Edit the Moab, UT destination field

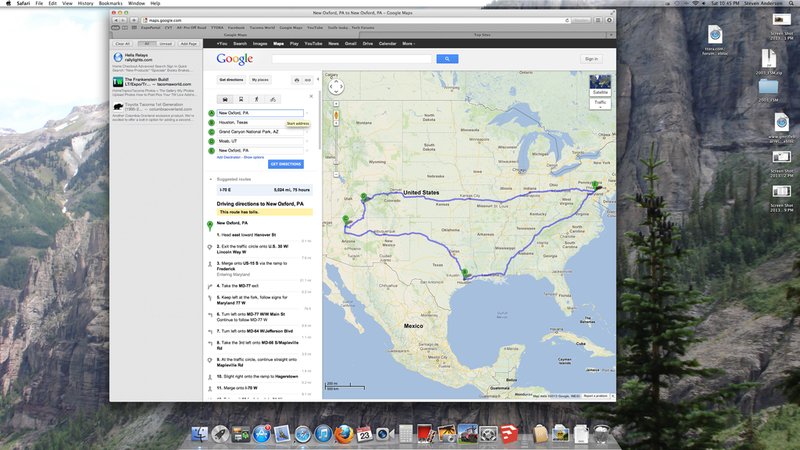pos(260,141)
